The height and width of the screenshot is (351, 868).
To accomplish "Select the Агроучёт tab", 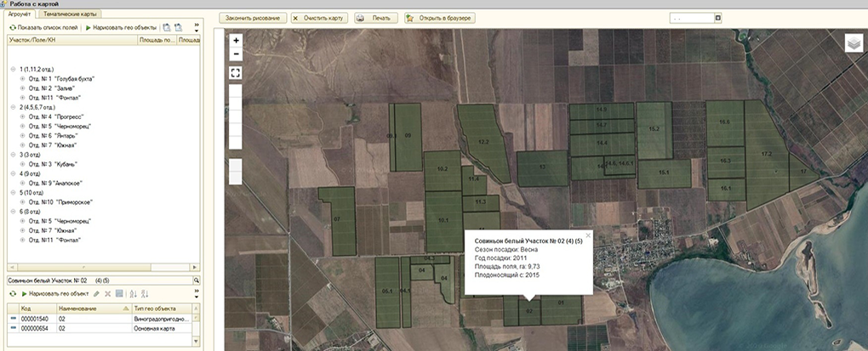I will 21,14.
